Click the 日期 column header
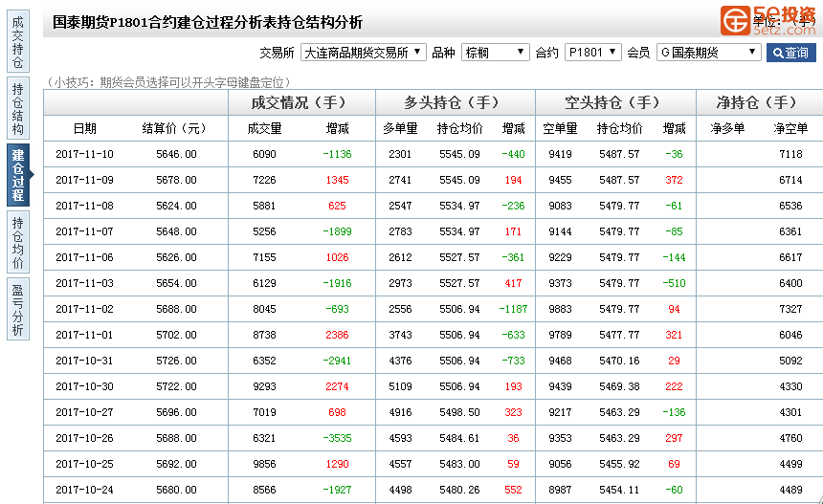Image resolution: width=823 pixels, height=504 pixels. click(84, 128)
